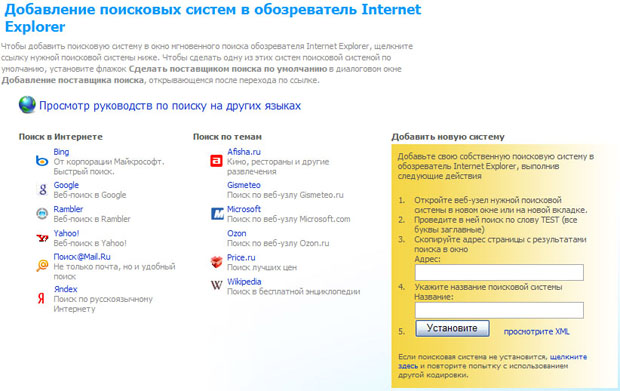Click the globe icon beside language guides
Screen dimensions: 620x391
pos(27,105)
